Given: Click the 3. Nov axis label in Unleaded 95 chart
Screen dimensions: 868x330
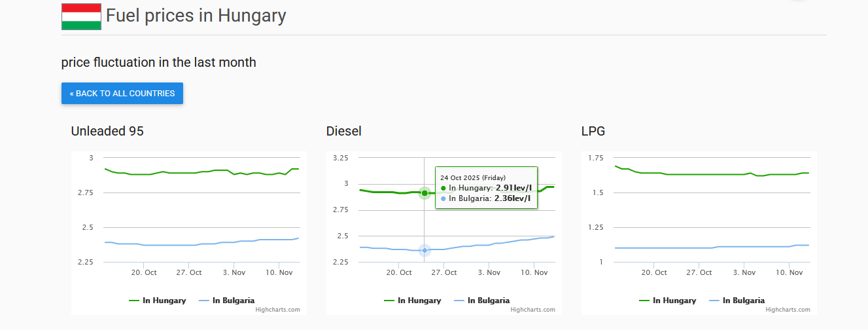Looking at the screenshot, I should coord(234,272).
